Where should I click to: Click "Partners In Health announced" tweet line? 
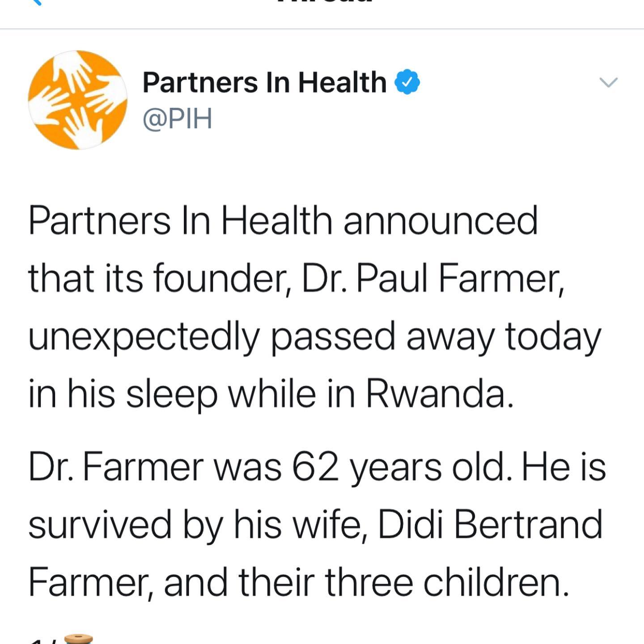click(283, 220)
